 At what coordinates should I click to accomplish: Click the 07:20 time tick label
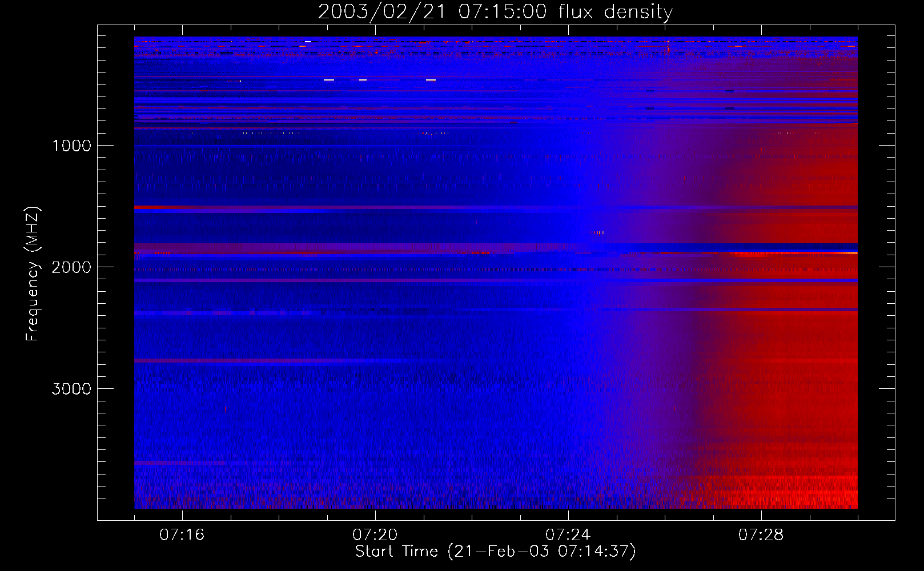coord(375,535)
